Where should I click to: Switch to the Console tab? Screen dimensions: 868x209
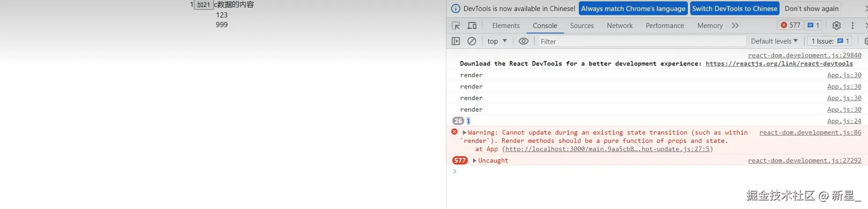545,26
